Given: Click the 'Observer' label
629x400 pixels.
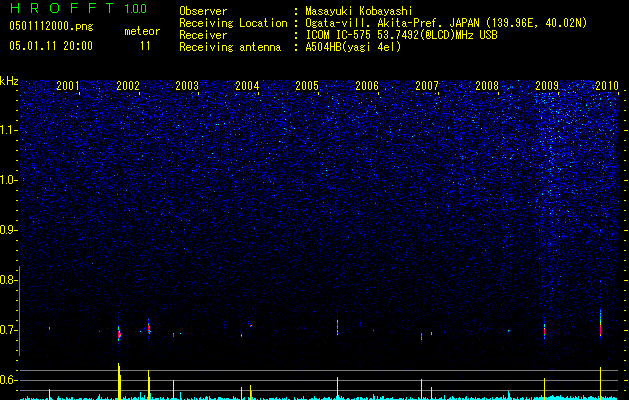Looking at the screenshot, I should pyautogui.click(x=203, y=11).
